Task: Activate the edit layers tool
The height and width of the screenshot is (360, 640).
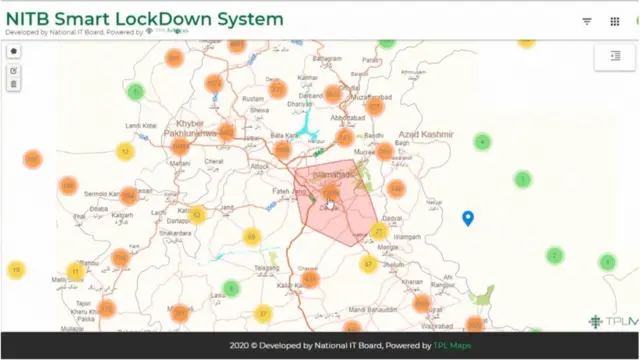Action: (13, 71)
